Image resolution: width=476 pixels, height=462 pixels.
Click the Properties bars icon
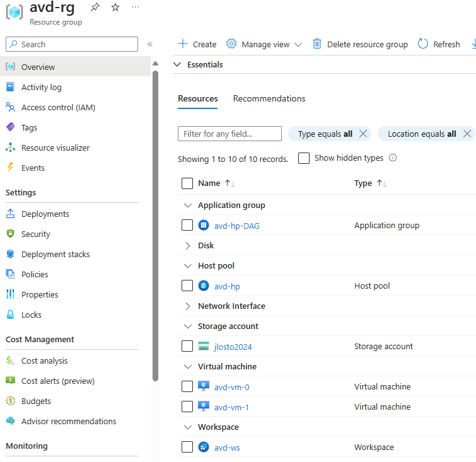[x=10, y=294]
